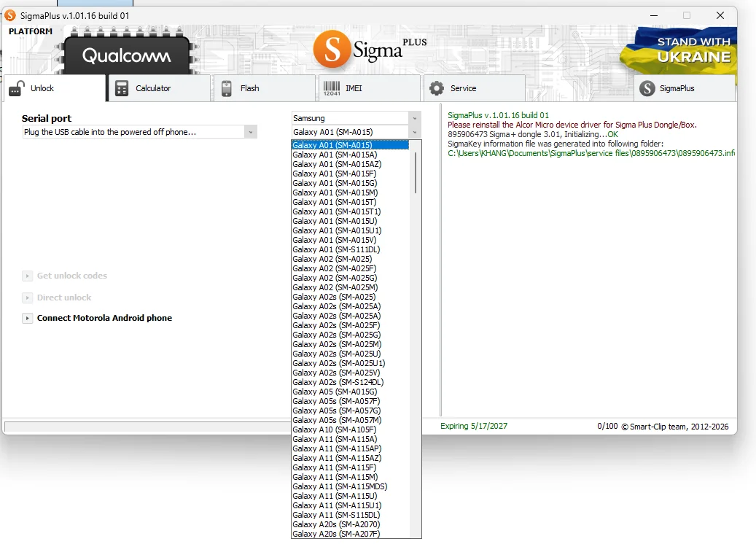Image resolution: width=756 pixels, height=552 pixels.
Task: Click the Get unlock codes arrow button
Action: coord(28,276)
